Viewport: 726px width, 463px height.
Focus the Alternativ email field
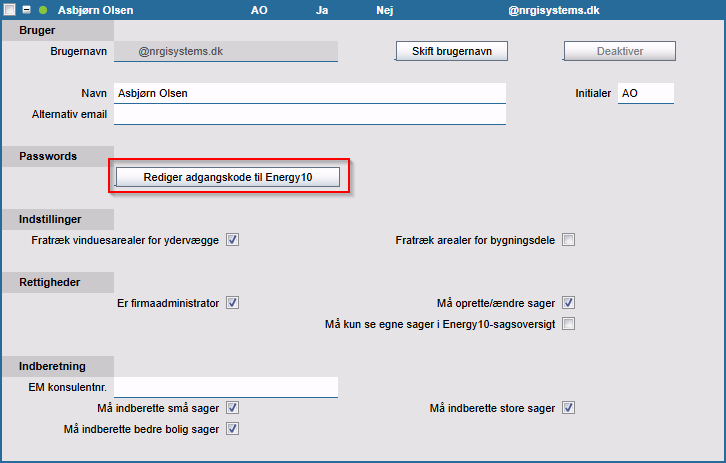(309, 114)
